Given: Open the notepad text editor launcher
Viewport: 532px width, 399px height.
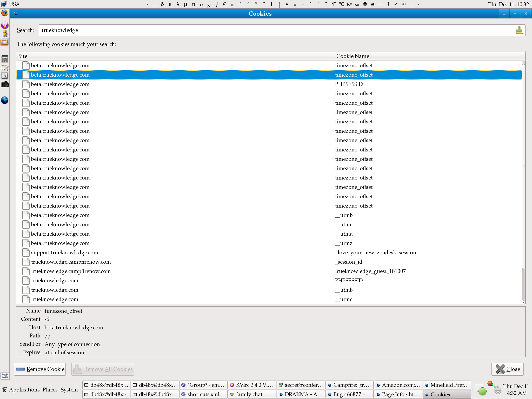Looking at the screenshot, I should pos(5,68).
